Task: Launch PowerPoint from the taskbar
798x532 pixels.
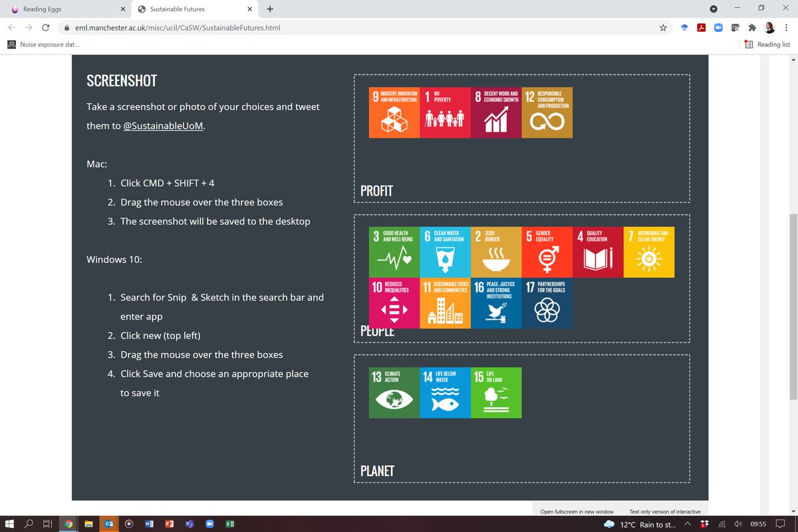Action: point(169,524)
